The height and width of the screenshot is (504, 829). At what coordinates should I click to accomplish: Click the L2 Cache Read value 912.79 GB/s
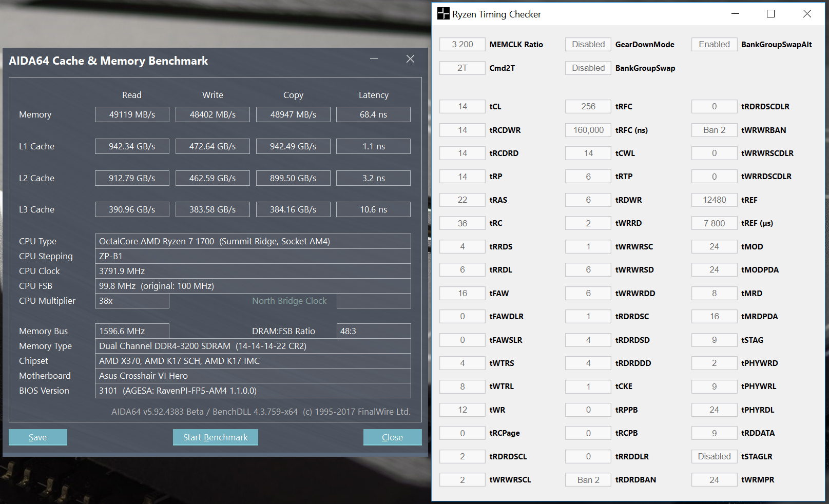point(132,178)
